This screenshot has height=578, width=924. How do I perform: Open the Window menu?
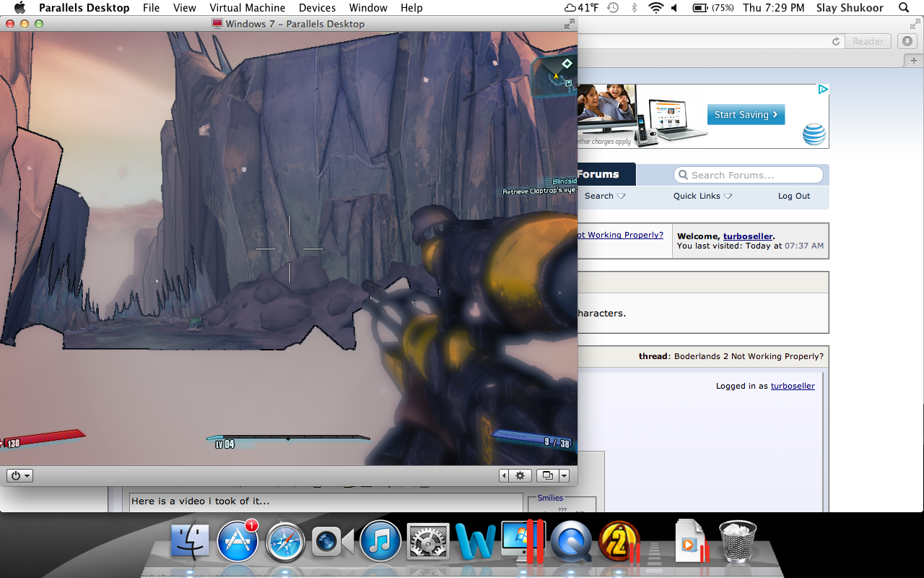[x=368, y=8]
